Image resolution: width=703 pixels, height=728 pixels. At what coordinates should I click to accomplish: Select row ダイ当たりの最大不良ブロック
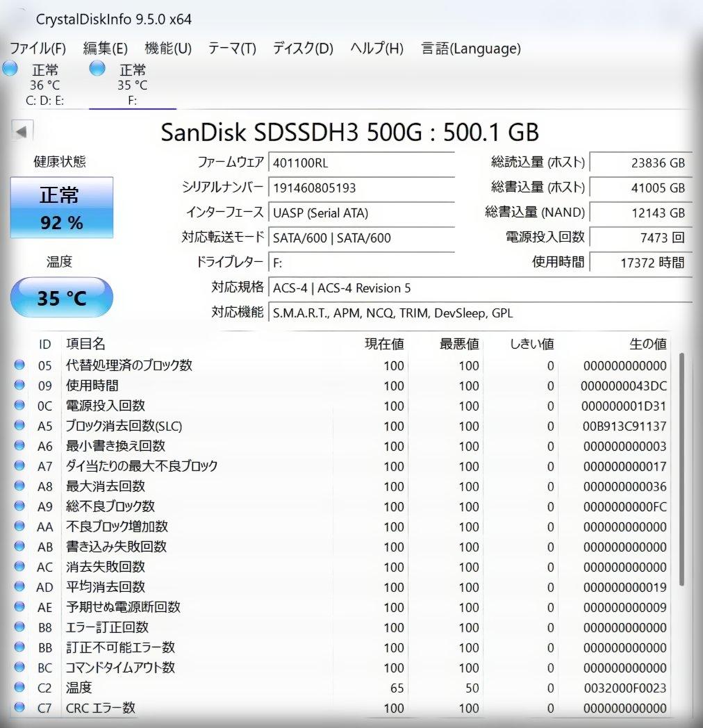pos(341,466)
